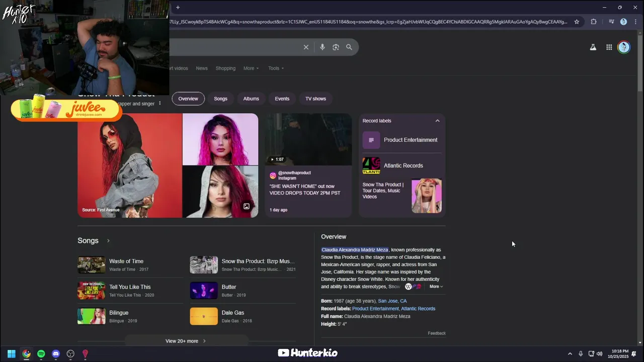Switch to the Songs chip
644x362 pixels.
point(220,99)
